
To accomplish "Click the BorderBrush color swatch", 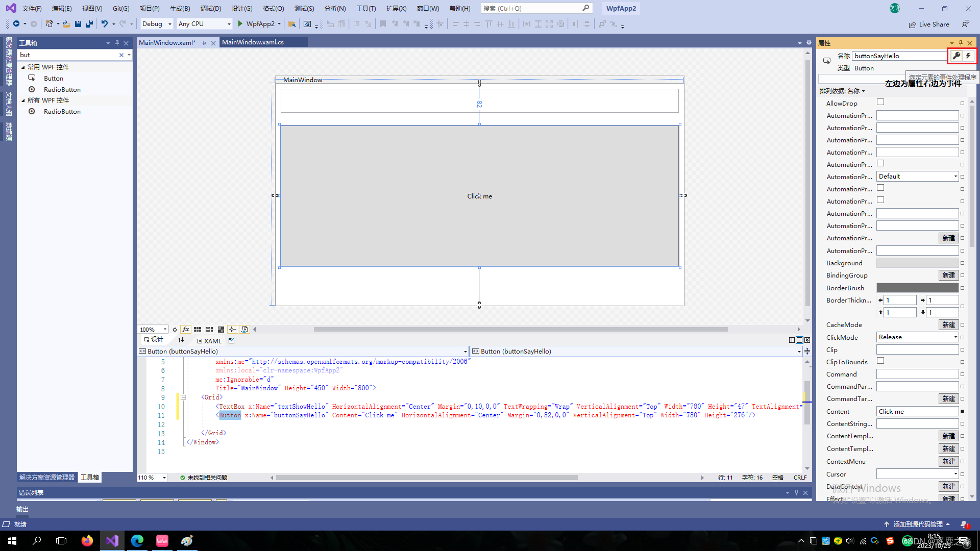I will 917,288.
